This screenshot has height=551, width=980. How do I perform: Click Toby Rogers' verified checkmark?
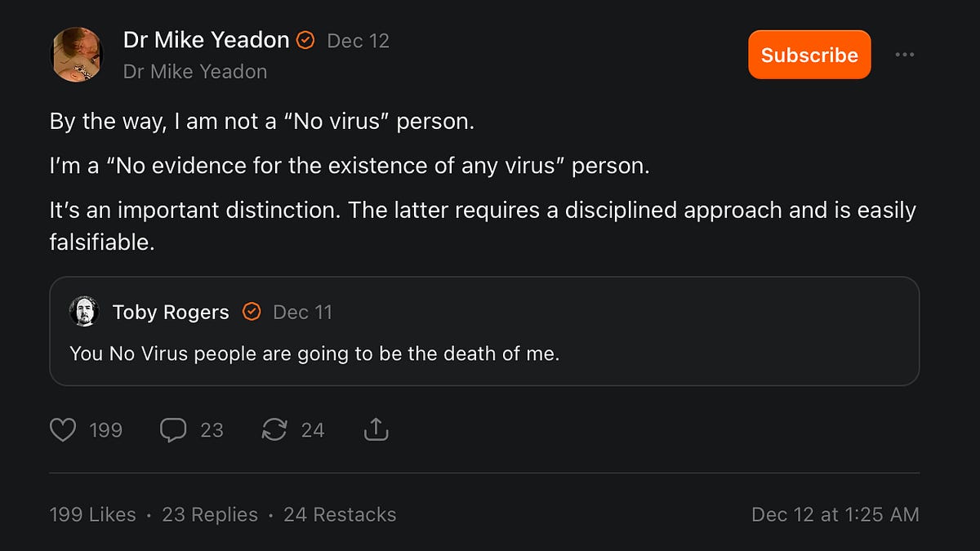tap(251, 311)
